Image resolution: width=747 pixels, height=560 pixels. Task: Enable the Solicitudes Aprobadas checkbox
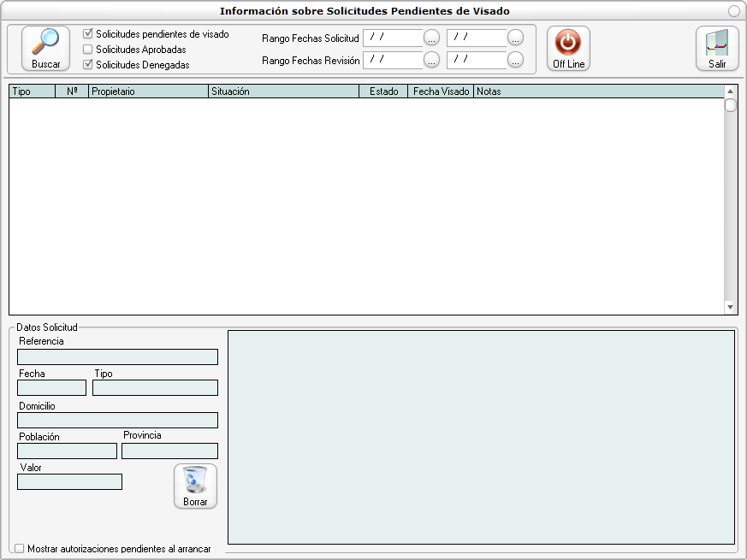88,50
